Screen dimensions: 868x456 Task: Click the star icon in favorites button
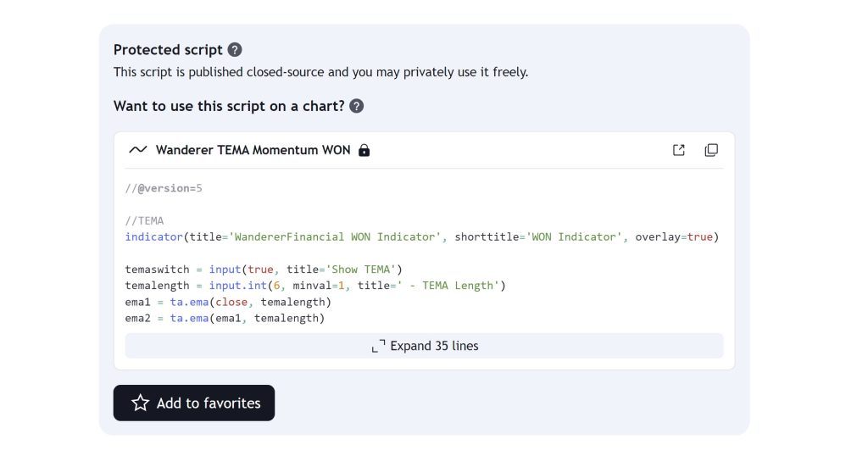click(x=140, y=403)
